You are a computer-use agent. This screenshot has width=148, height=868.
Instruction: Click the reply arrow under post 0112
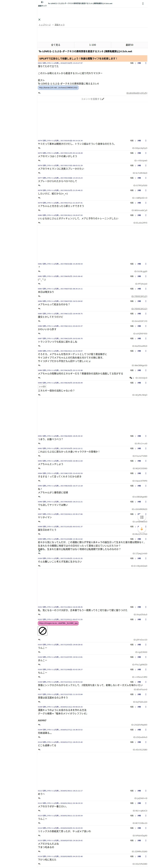click(x=39, y=811)
